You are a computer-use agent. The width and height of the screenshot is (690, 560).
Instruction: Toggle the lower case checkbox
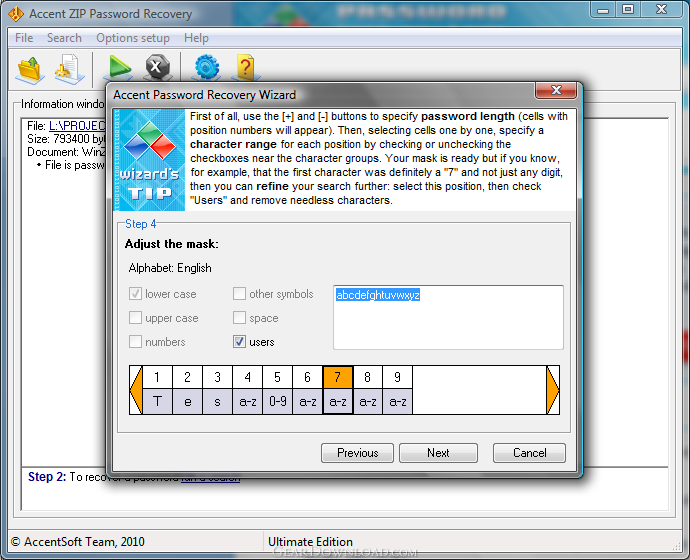136,294
